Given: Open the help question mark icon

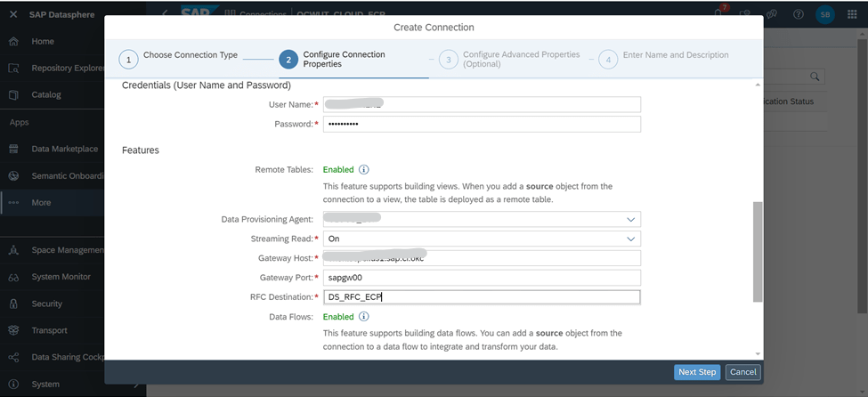Looking at the screenshot, I should pos(799,14).
